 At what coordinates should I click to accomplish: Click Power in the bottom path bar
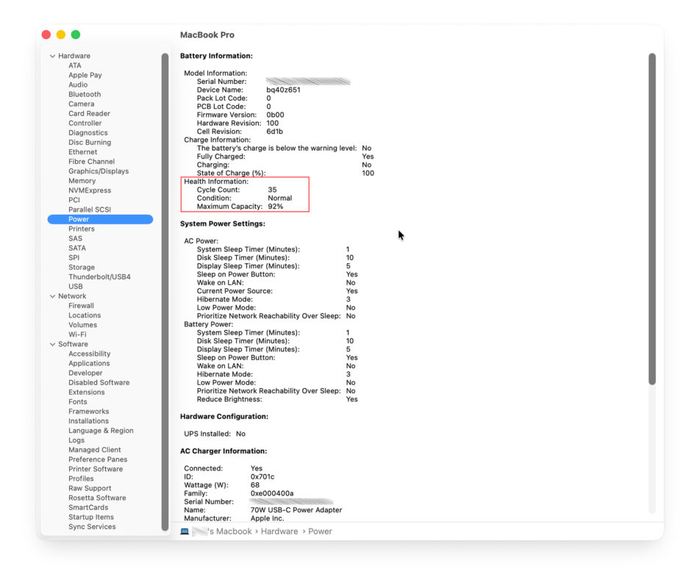pyautogui.click(x=320, y=531)
